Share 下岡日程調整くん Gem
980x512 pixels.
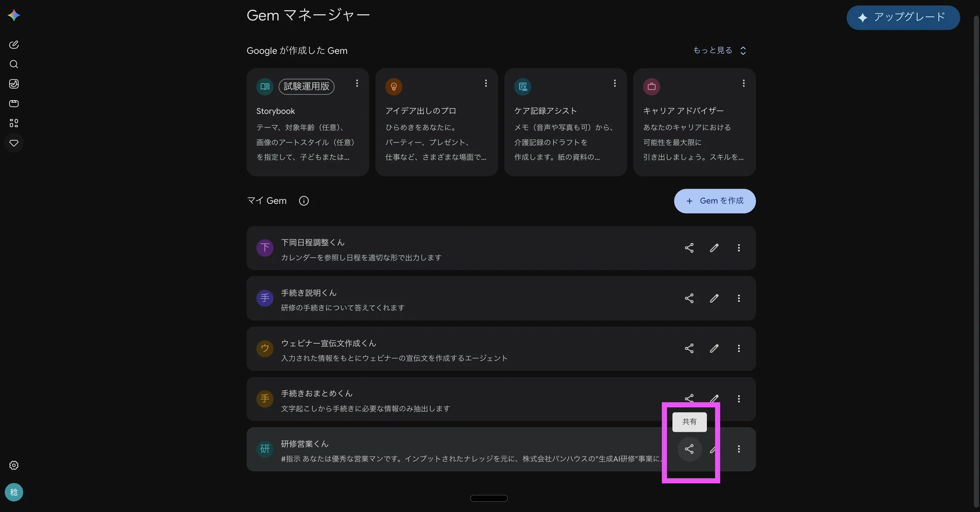point(689,248)
